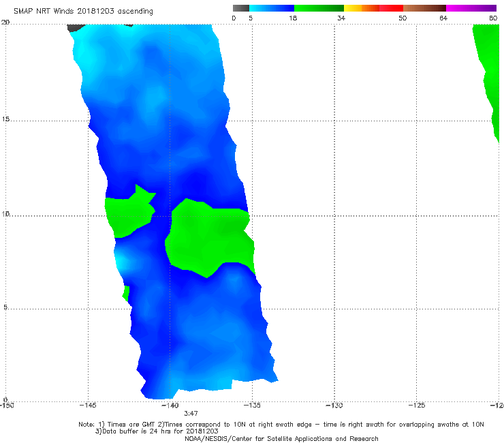Click the title 'SMAP NRT Winds 20181203 ascending'
The image size is (504, 443).
tap(83, 12)
